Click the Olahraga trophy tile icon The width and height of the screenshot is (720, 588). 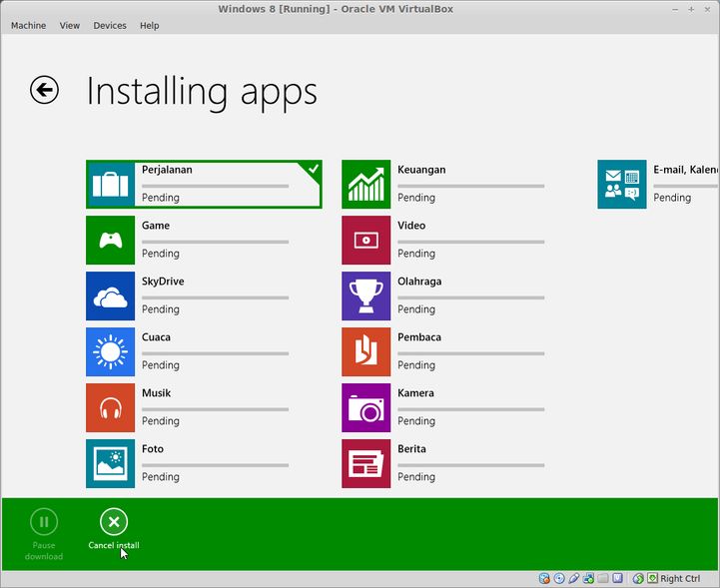pos(365,296)
